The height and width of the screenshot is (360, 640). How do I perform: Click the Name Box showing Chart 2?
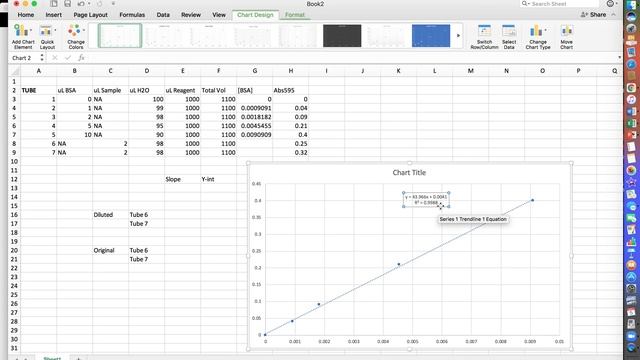point(25,58)
